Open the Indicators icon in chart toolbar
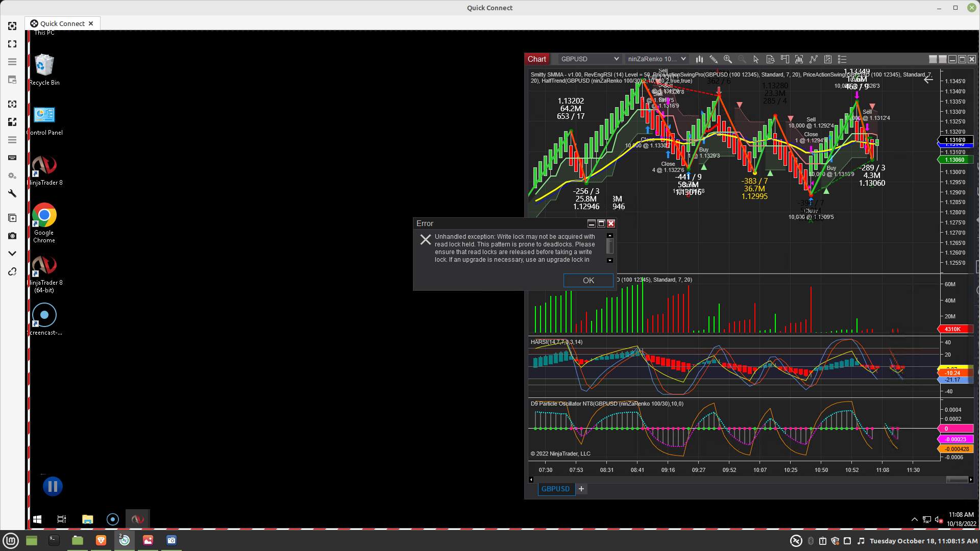Screen dimensions: 980x551 pyautogui.click(x=814, y=59)
